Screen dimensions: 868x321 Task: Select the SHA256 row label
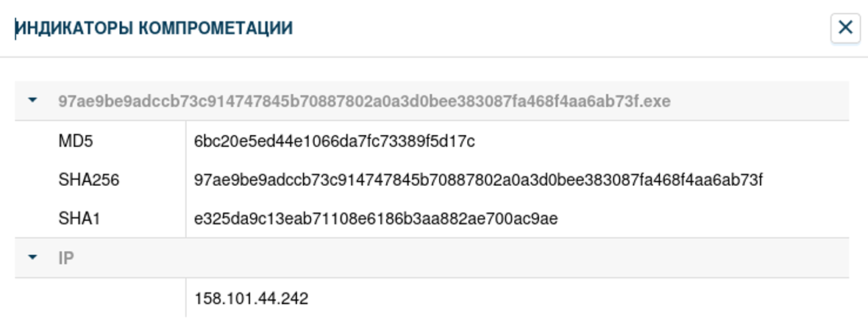point(88,180)
